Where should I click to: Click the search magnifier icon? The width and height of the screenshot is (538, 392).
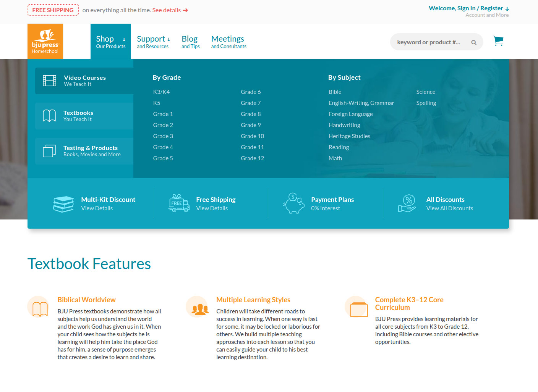click(474, 42)
